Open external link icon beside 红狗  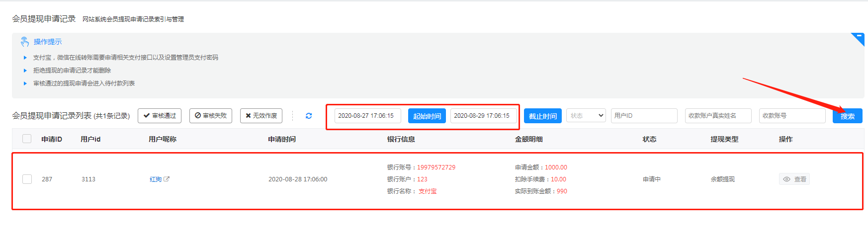[x=167, y=179]
